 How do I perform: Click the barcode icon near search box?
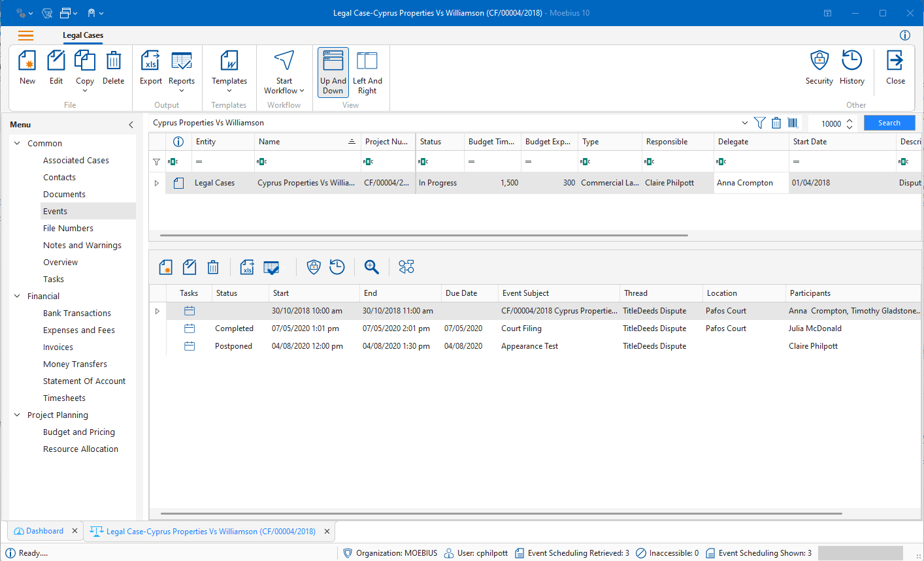coord(793,123)
